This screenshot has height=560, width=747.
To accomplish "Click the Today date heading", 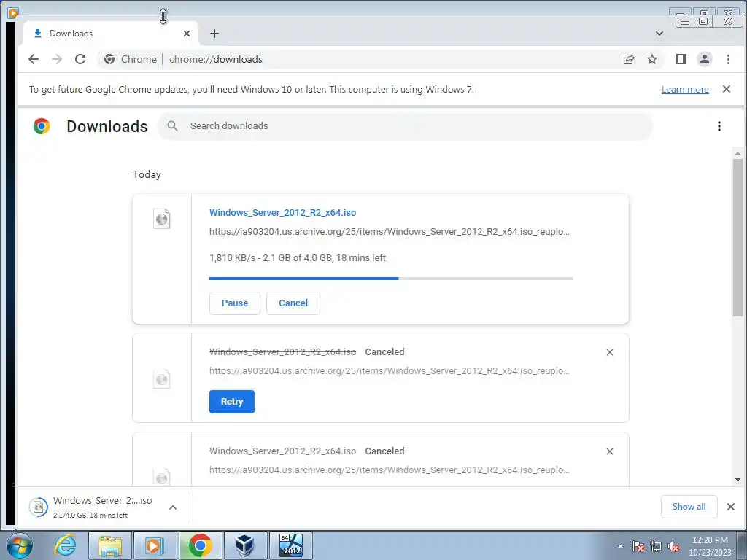I will (147, 174).
